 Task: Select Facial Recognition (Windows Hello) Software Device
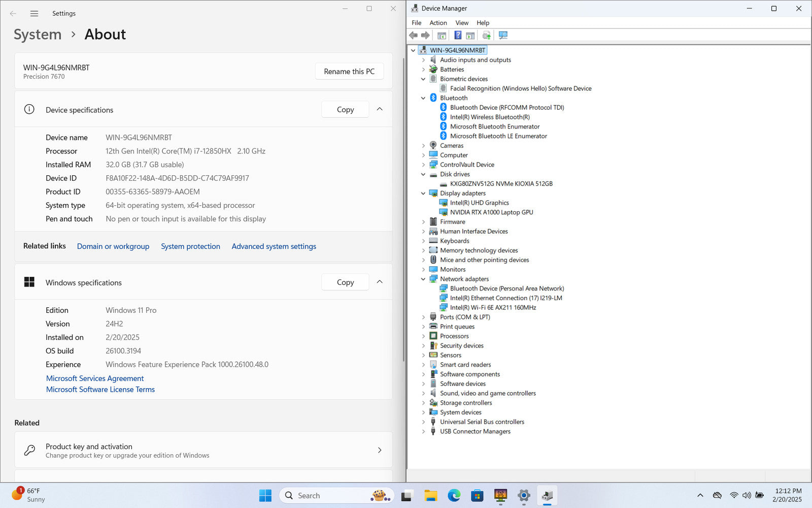click(x=521, y=88)
